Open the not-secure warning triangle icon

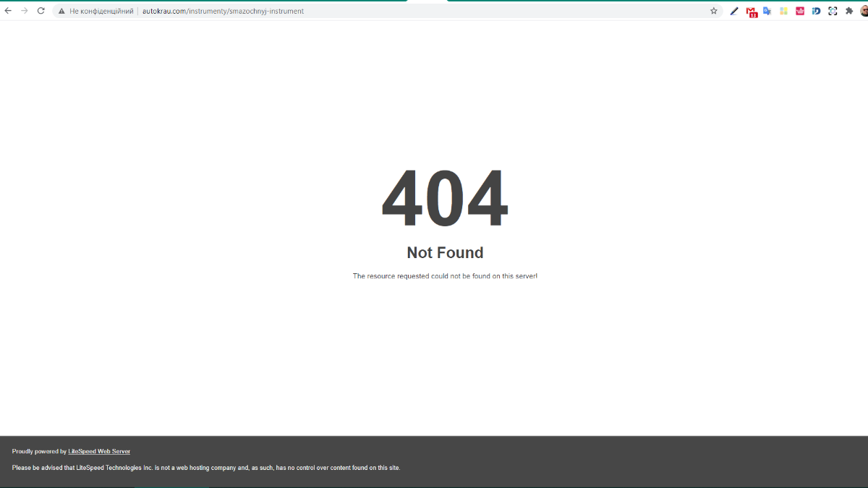coord(61,11)
